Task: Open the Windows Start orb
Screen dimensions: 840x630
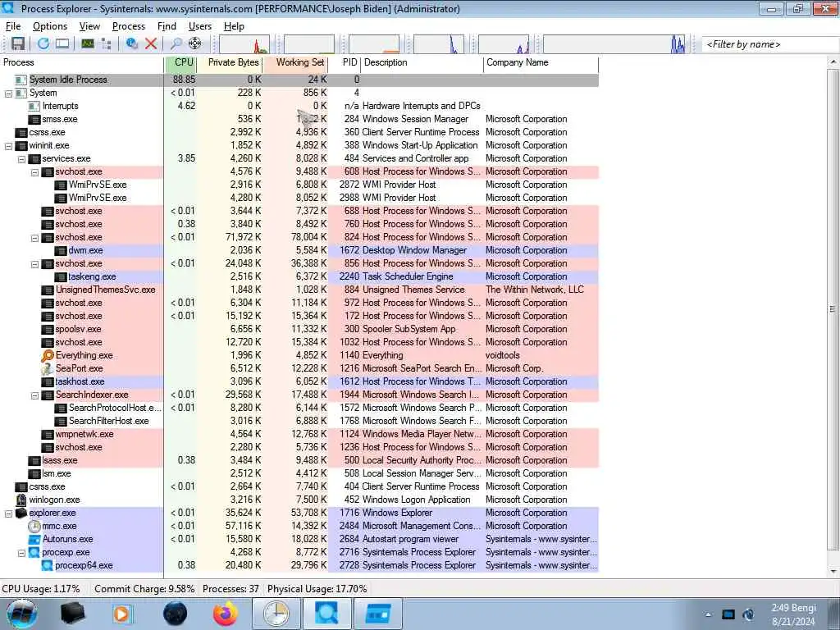Action: point(22,614)
